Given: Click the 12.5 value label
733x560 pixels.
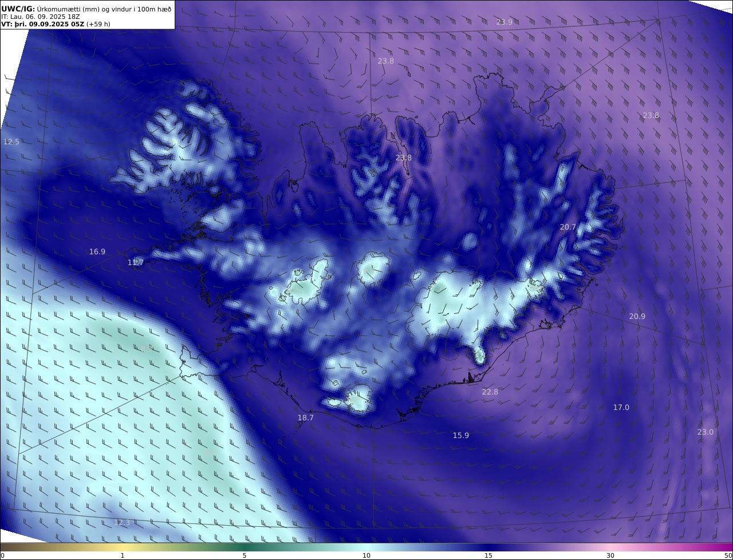Looking at the screenshot, I should (11, 141).
